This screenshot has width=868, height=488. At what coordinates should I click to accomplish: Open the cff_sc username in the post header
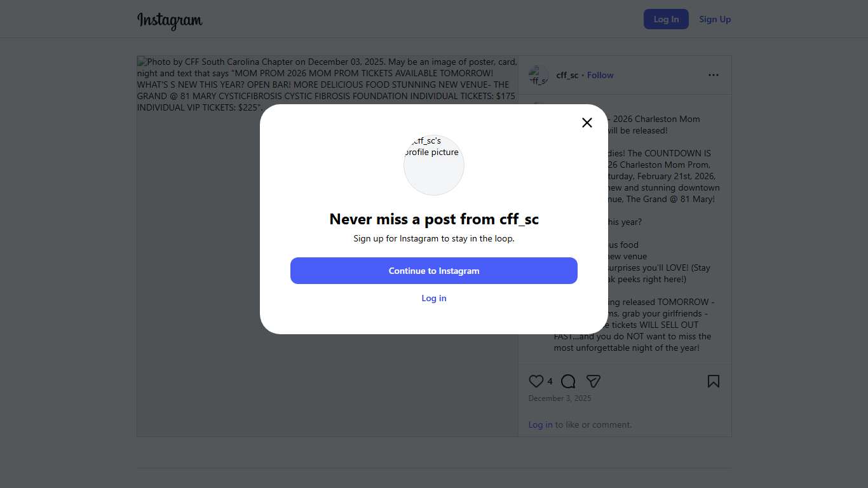567,75
